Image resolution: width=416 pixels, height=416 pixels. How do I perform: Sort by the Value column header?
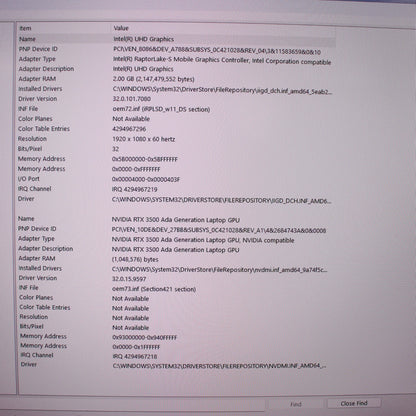coord(223,28)
